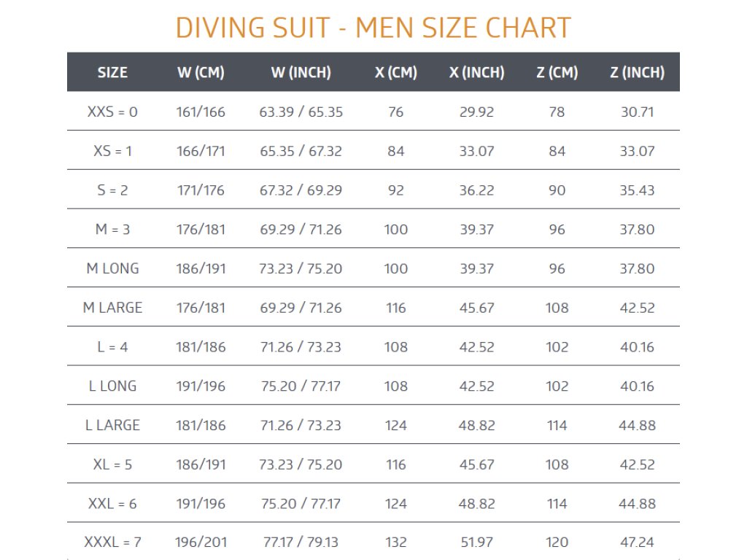Click the W (CM) column header

pos(201,72)
